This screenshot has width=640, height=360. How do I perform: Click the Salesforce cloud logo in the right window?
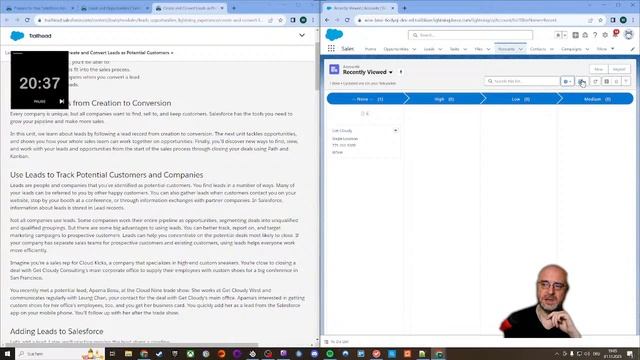(334, 35)
